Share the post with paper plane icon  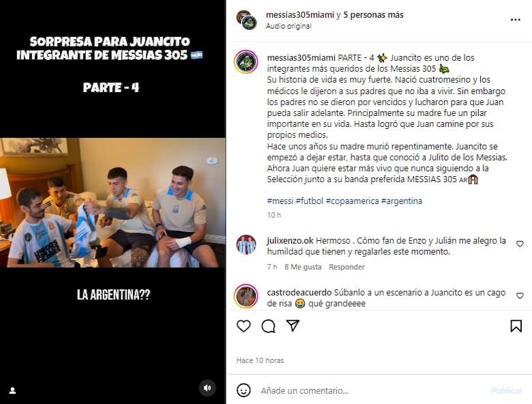[293, 326]
